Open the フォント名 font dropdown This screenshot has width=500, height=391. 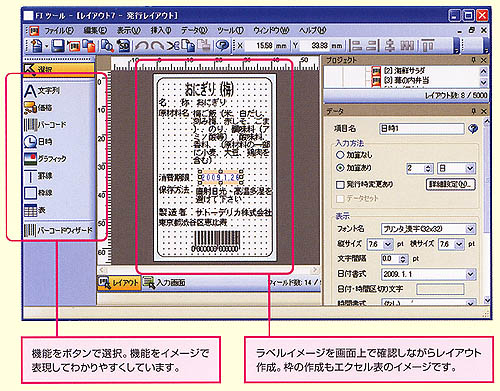pos(428,229)
